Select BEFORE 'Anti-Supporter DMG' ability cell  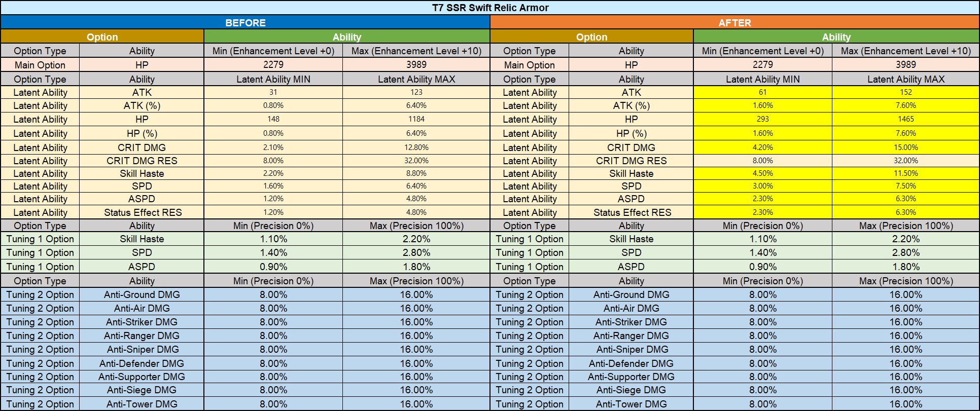pos(142,377)
